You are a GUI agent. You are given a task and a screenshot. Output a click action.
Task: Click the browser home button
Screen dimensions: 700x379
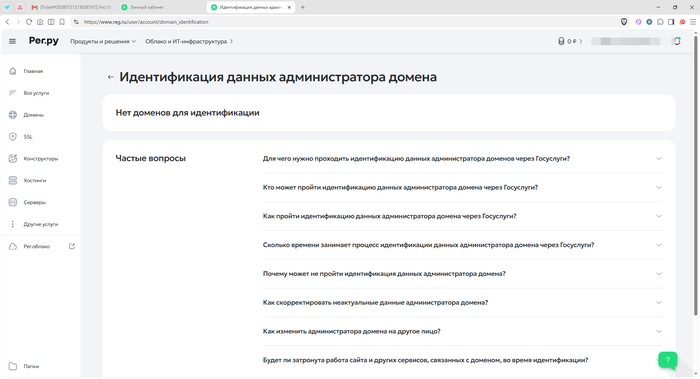point(40,22)
